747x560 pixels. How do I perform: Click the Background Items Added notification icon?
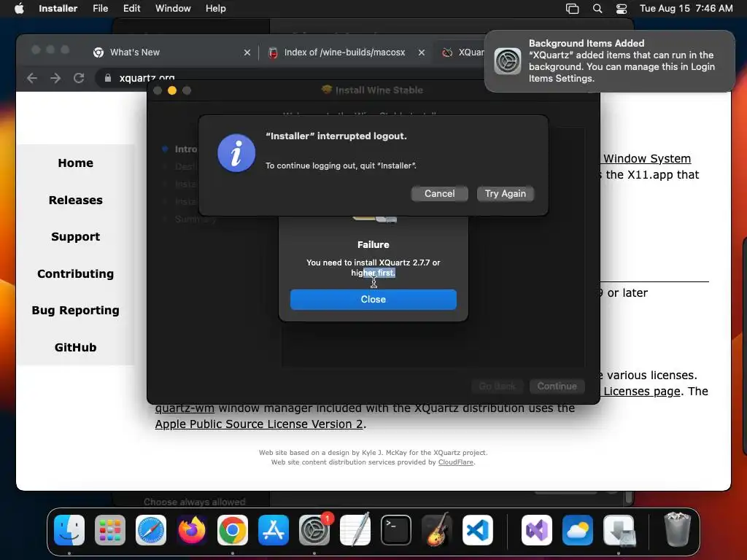click(x=508, y=61)
